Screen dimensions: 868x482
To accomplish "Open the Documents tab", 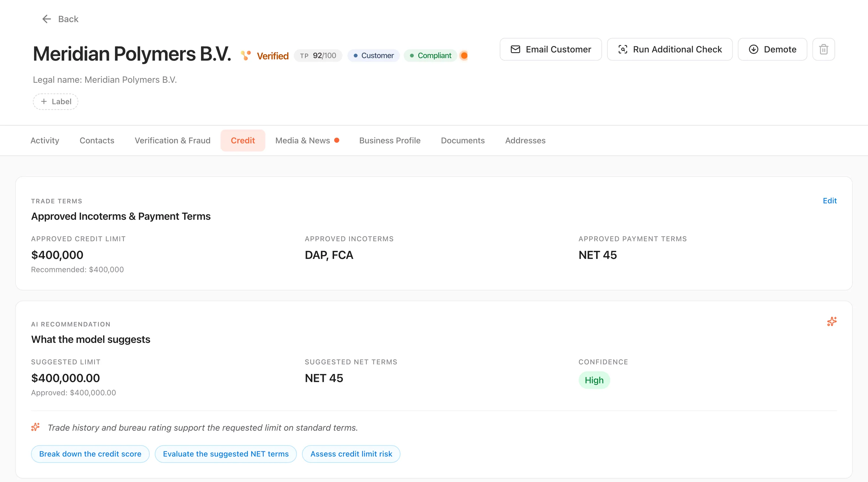I will point(463,141).
